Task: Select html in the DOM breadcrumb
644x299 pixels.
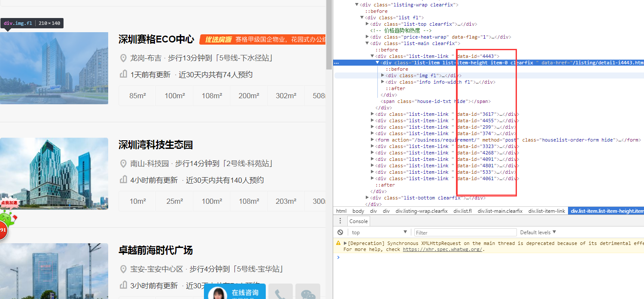Action: pos(341,211)
